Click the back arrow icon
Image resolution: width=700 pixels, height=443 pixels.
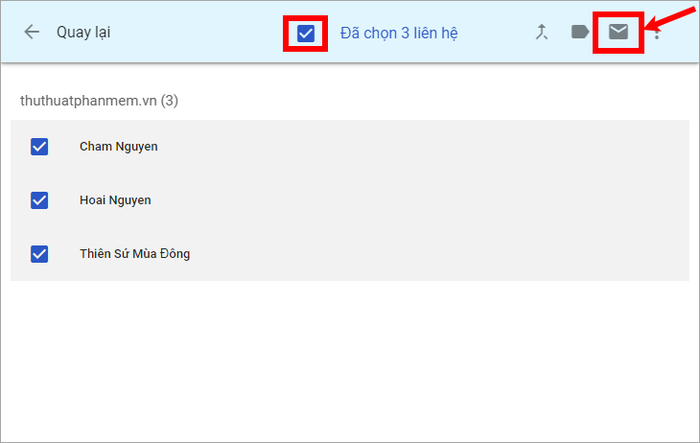[x=32, y=32]
